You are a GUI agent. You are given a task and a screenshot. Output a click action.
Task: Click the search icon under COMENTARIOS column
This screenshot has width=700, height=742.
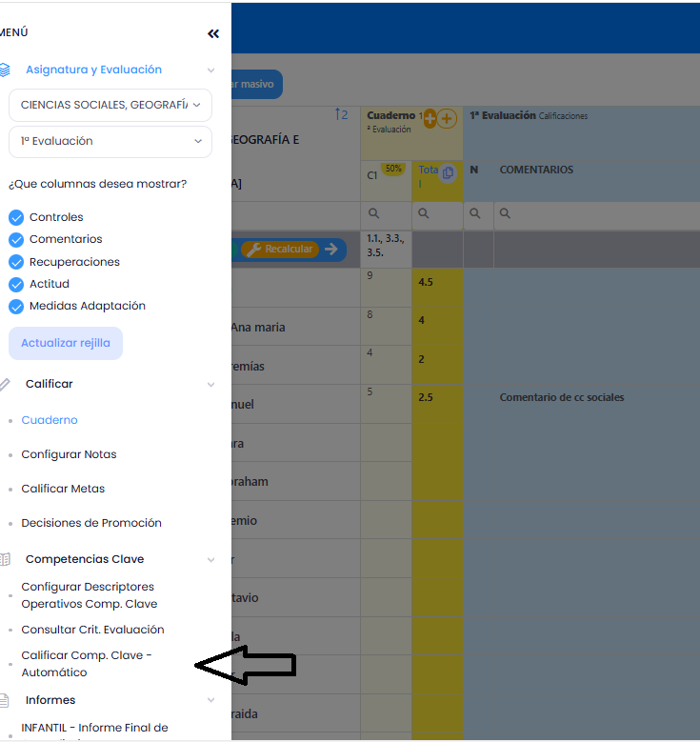[x=506, y=213]
